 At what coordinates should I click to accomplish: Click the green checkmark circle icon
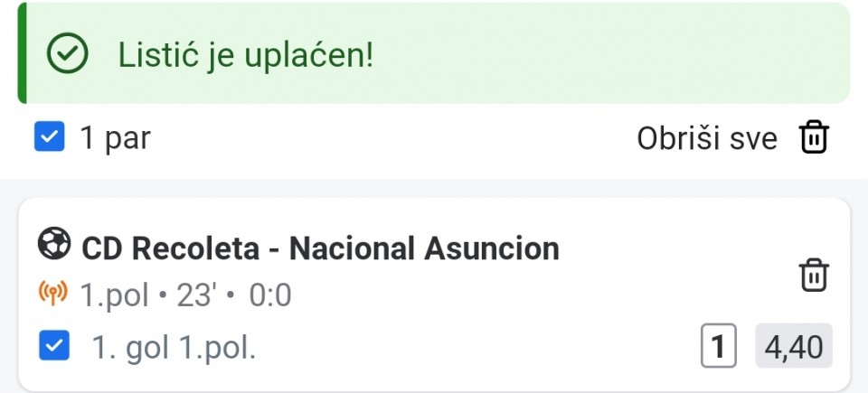(67, 56)
